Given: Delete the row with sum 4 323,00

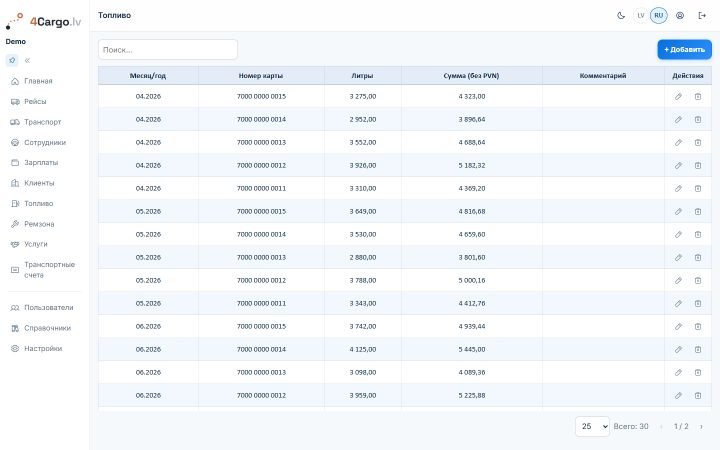Looking at the screenshot, I should (698, 96).
